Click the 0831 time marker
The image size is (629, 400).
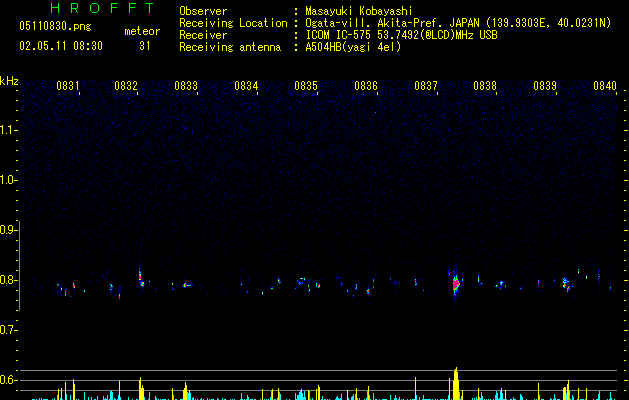67,85
